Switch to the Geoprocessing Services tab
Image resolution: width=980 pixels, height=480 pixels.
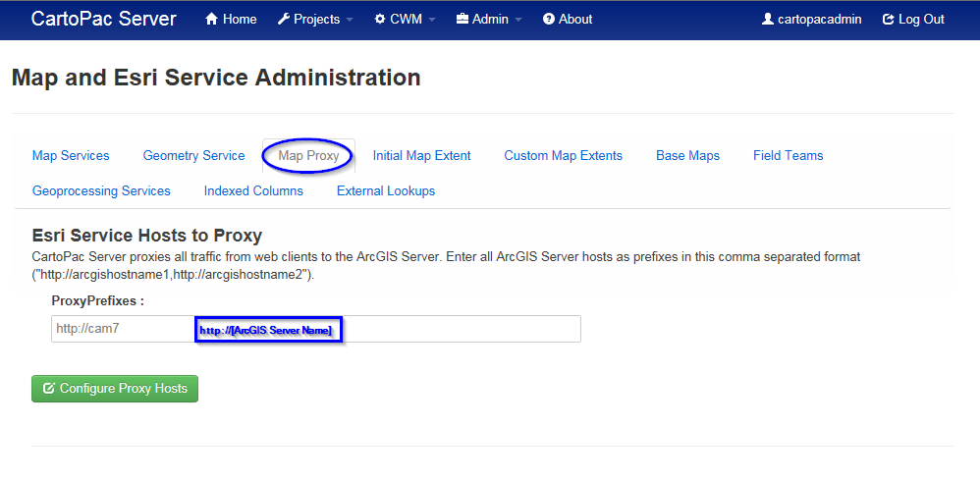point(101,191)
